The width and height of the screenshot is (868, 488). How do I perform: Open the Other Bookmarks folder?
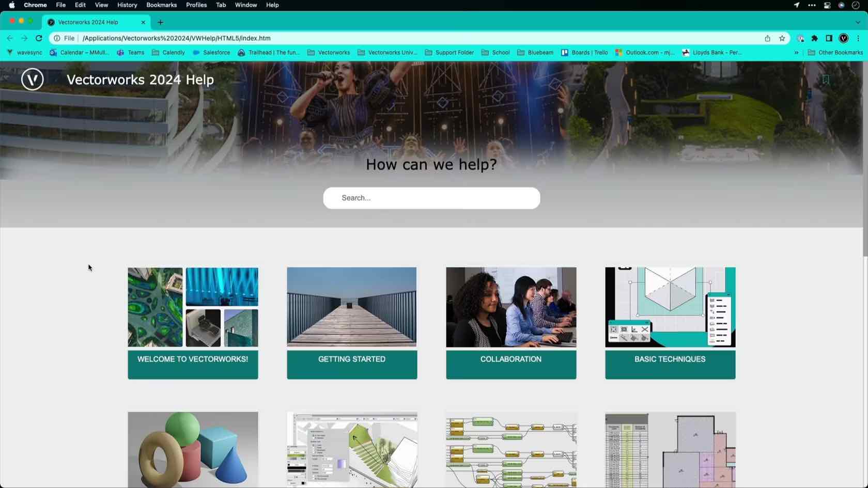tap(835, 53)
